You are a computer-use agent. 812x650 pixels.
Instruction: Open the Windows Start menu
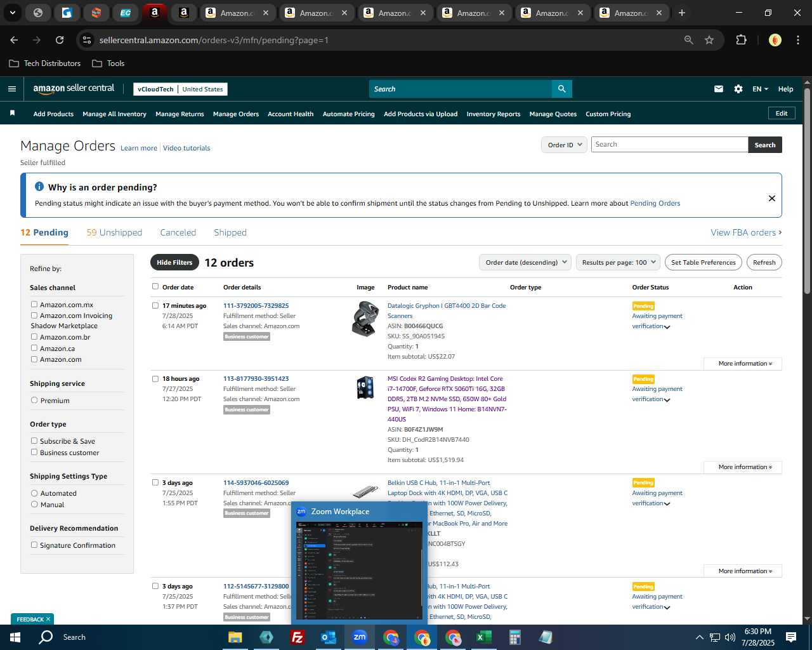pos(15,637)
